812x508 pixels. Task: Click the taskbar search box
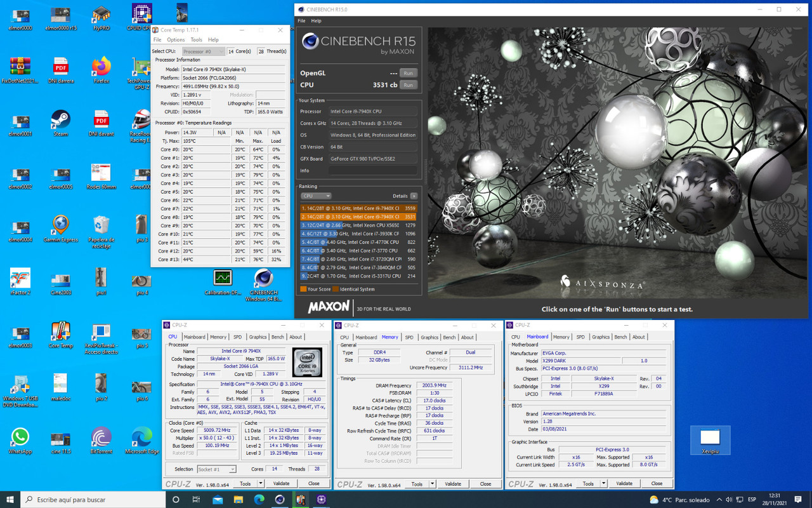coord(93,500)
